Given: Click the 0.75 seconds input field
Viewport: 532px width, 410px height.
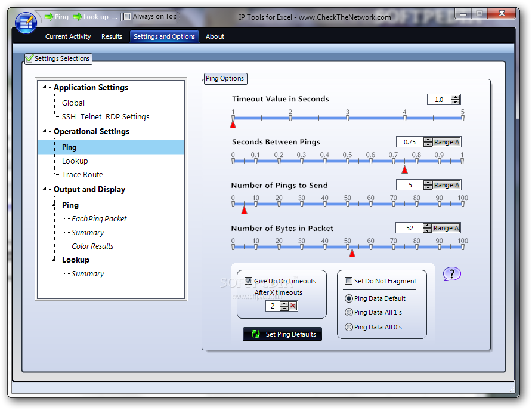Looking at the screenshot, I should point(410,142).
